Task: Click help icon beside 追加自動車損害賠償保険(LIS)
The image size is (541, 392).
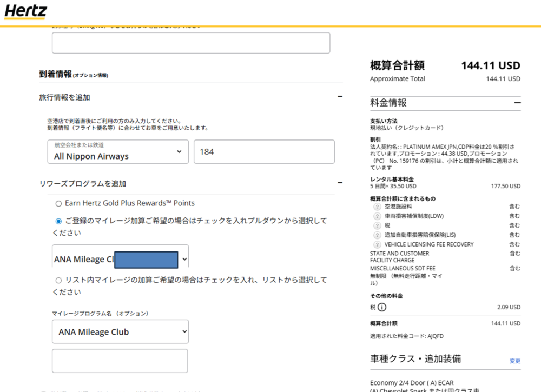Action: pyautogui.click(x=377, y=235)
